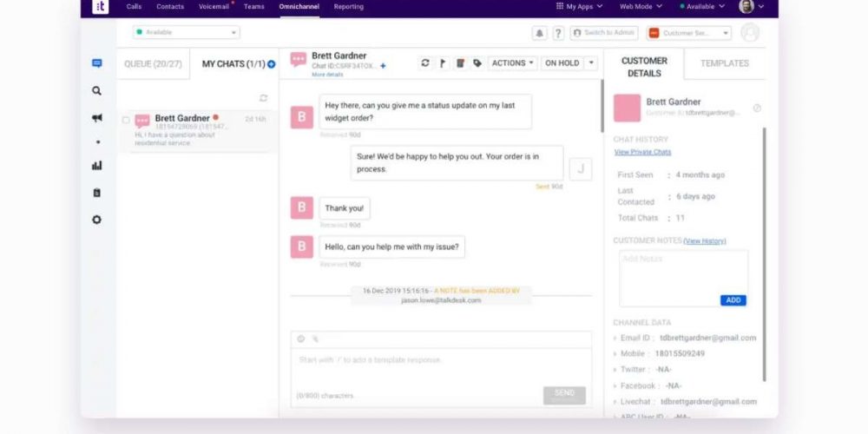868x434 pixels.
Task: Open the megaphone announcements icon in sidebar
Action: [x=96, y=118]
